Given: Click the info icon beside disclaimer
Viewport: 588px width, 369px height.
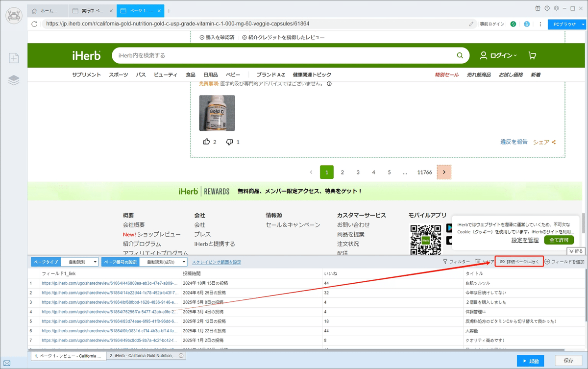Looking at the screenshot, I should [x=329, y=83].
